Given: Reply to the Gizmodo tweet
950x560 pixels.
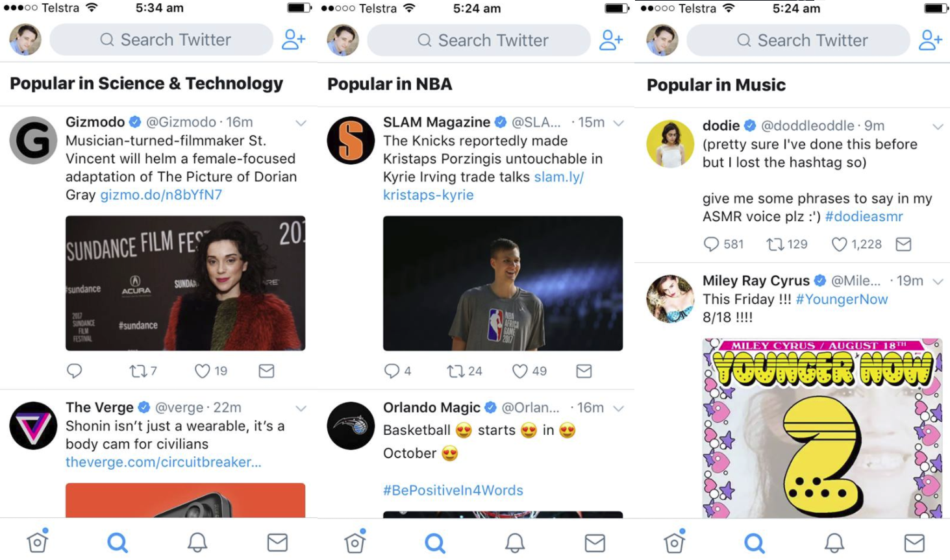Looking at the screenshot, I should [x=75, y=371].
